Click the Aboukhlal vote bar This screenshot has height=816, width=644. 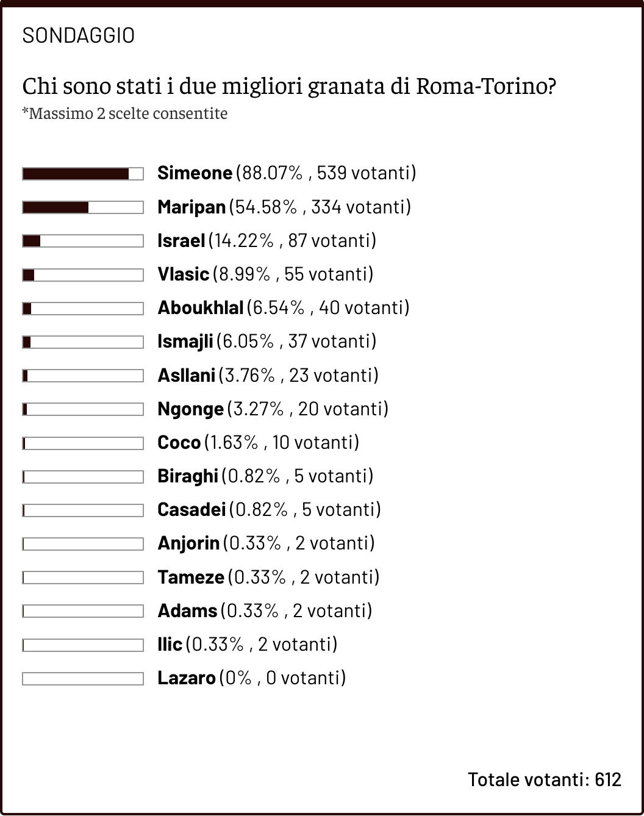[83, 309]
